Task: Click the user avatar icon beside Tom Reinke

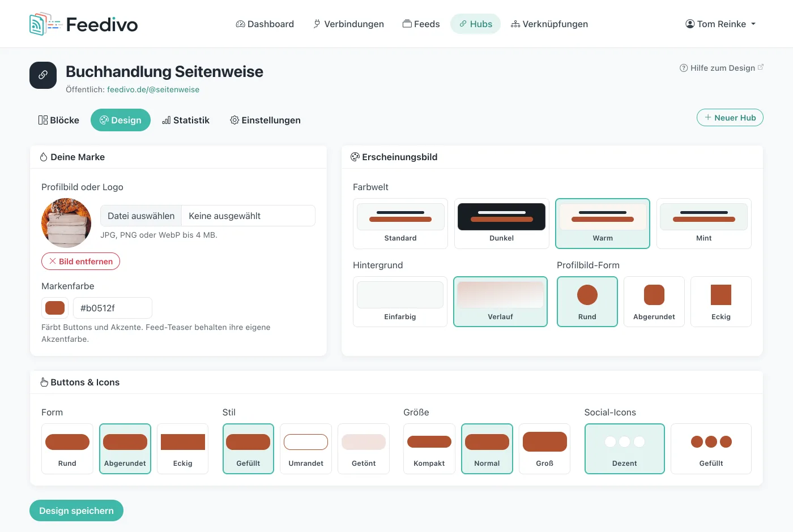Action: click(690, 24)
